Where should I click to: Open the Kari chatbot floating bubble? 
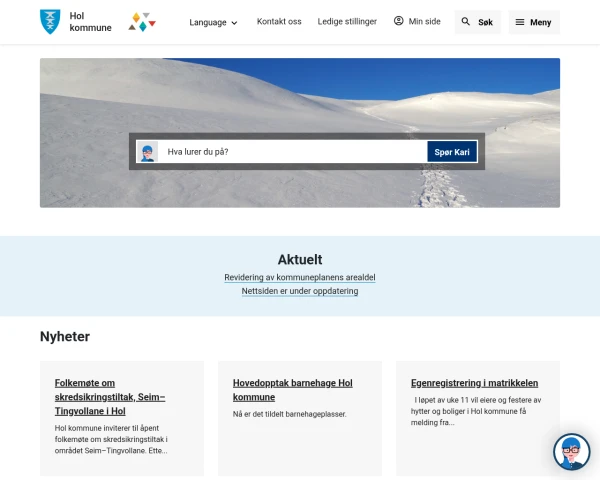tap(571, 452)
